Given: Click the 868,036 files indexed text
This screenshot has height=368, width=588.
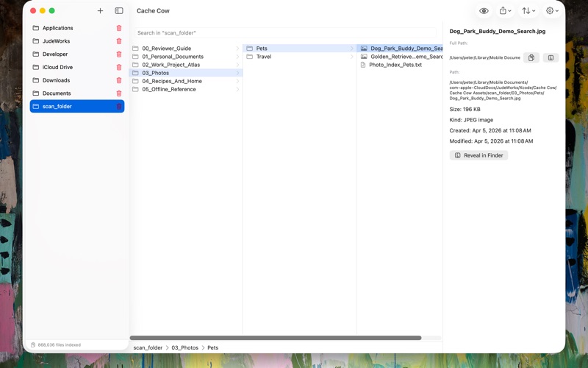Looking at the screenshot, I should pyautogui.click(x=60, y=344).
